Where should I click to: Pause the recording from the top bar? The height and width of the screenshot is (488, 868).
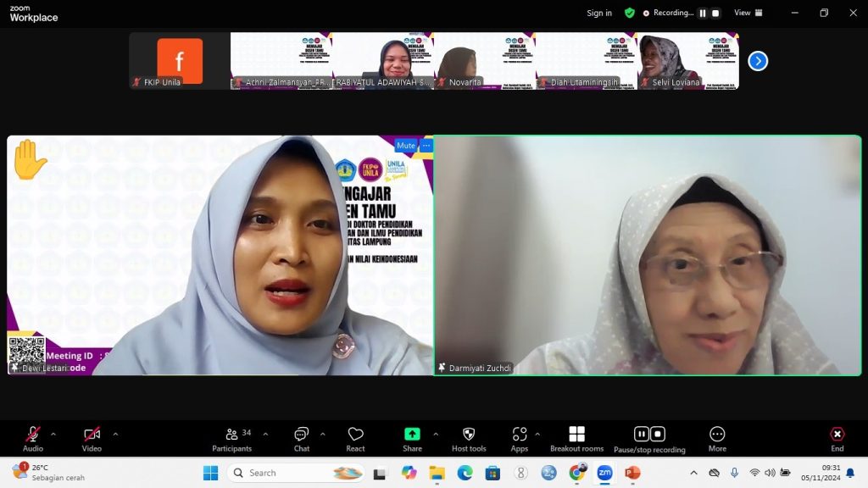tap(702, 13)
